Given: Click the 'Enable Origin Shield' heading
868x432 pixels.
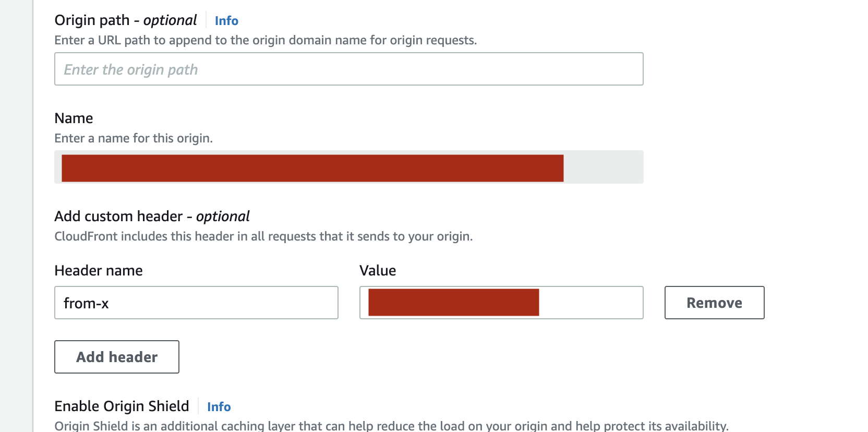Looking at the screenshot, I should coord(122,406).
